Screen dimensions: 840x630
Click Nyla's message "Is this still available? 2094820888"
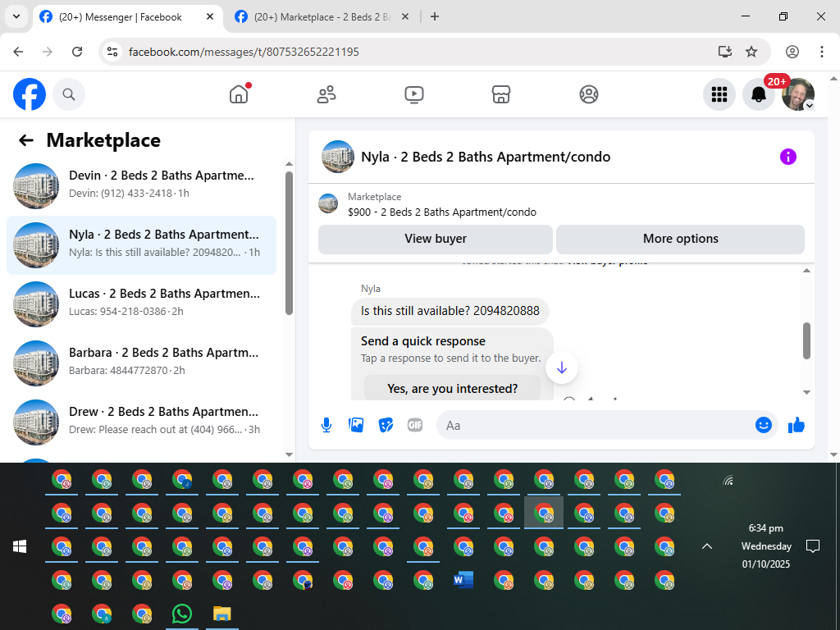tap(450, 311)
